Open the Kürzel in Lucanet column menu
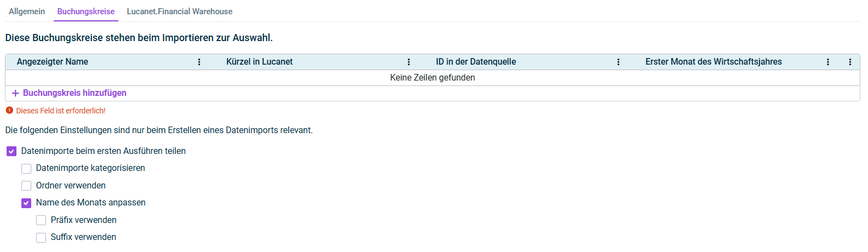This screenshot has height=252, width=868. click(x=409, y=62)
